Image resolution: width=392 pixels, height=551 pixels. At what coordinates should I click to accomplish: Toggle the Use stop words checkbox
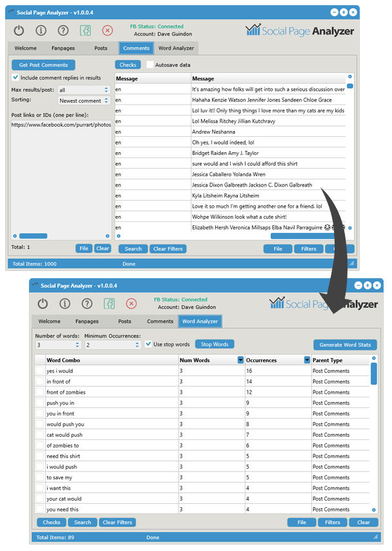148,344
